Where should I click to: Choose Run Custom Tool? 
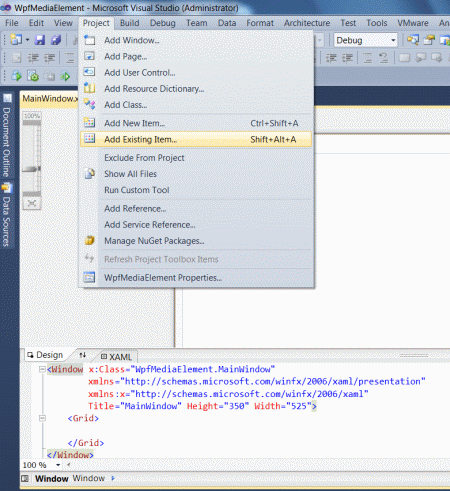click(x=196, y=190)
